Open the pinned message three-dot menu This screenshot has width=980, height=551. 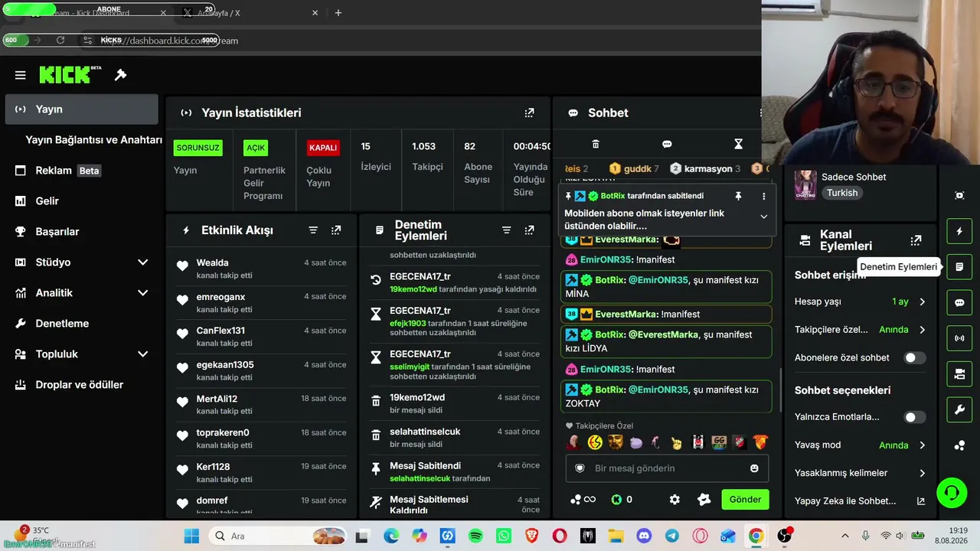(763, 196)
